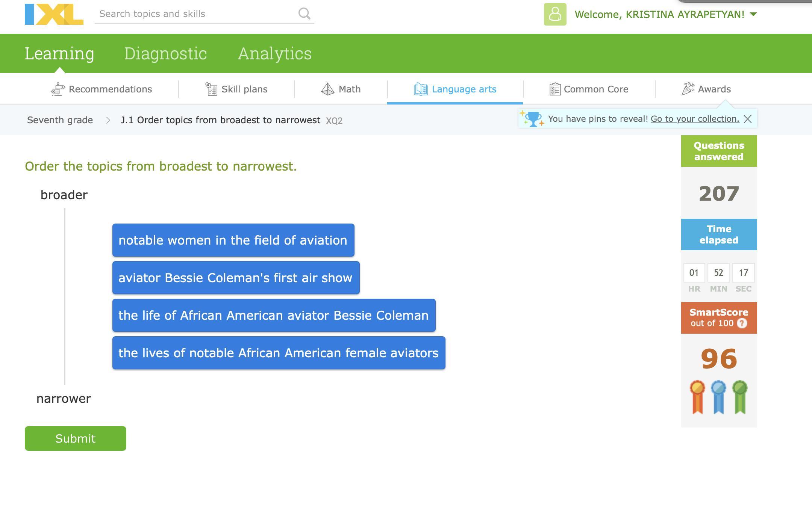Click the user profile avatar icon
The height and width of the screenshot is (508, 812).
[x=555, y=14]
